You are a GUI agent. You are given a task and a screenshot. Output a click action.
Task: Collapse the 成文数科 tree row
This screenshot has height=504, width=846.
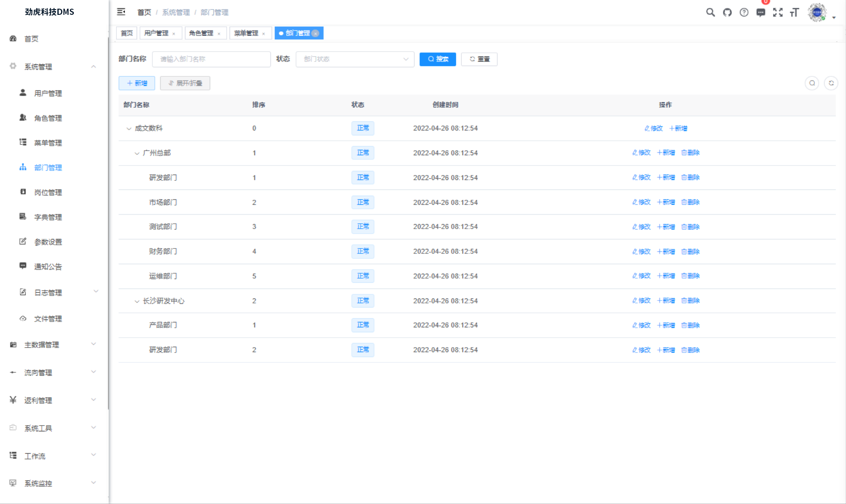point(129,128)
